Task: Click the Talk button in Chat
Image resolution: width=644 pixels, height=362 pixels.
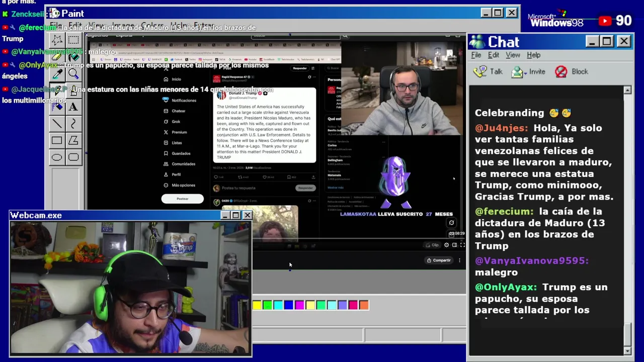Action: pos(488,71)
